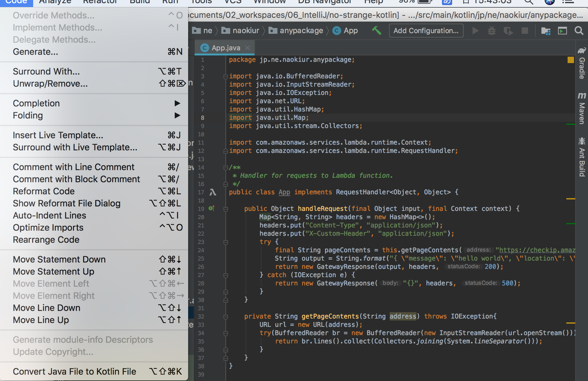This screenshot has width=588, height=381.
Task: Collapse handleRequest method fold on line 19
Action: 226,209
